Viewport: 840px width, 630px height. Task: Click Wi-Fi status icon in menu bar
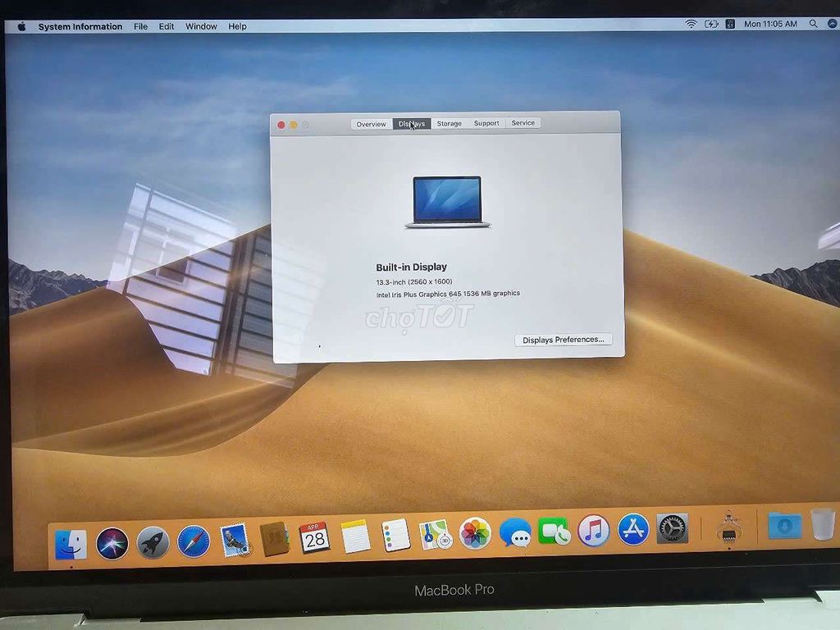691,24
